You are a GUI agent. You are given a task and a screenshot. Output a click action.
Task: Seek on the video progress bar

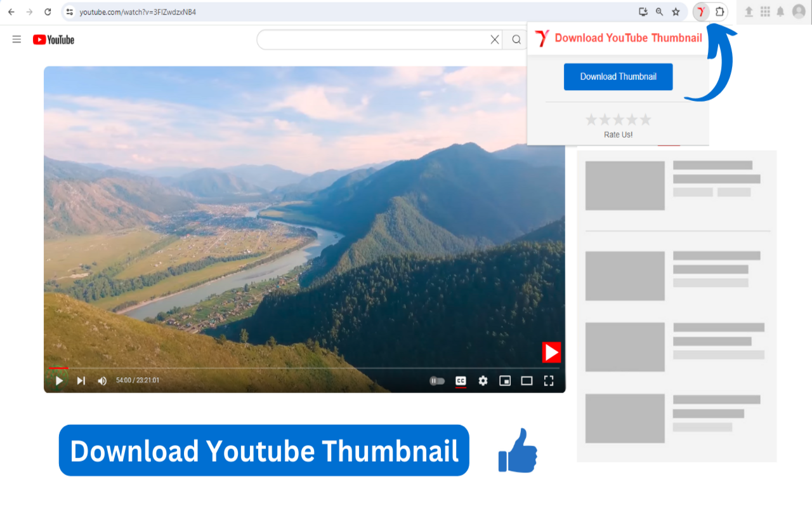click(304, 368)
